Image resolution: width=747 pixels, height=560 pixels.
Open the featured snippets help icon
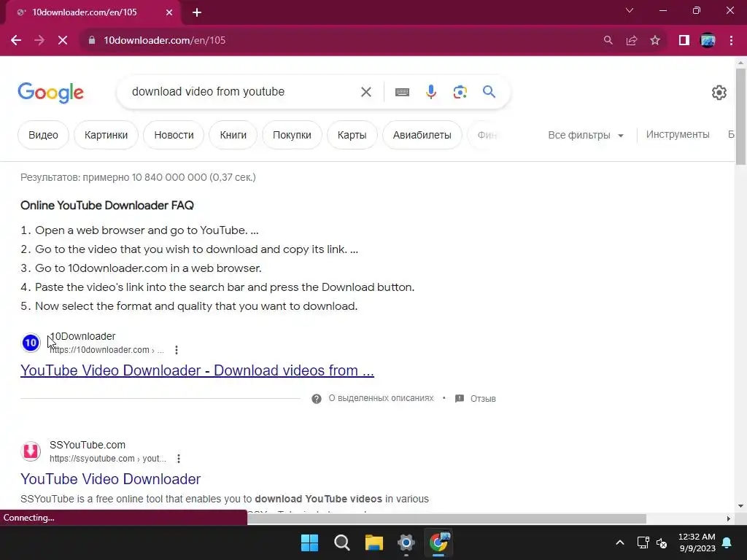[317, 399]
